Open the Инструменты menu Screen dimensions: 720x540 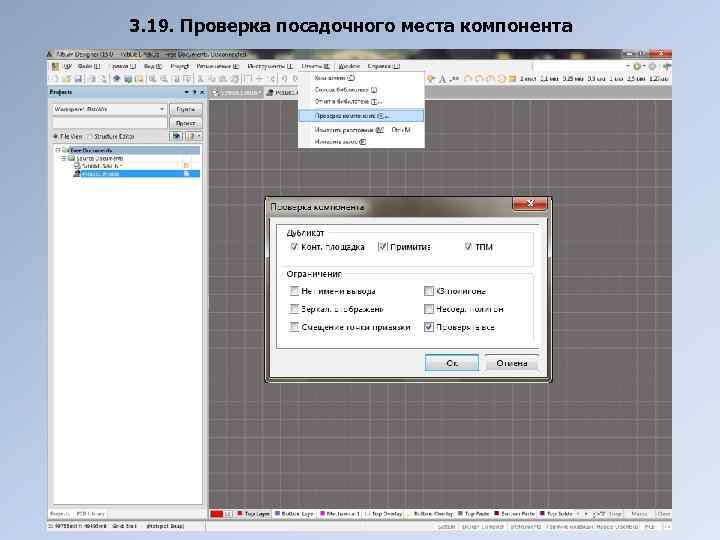pos(270,67)
